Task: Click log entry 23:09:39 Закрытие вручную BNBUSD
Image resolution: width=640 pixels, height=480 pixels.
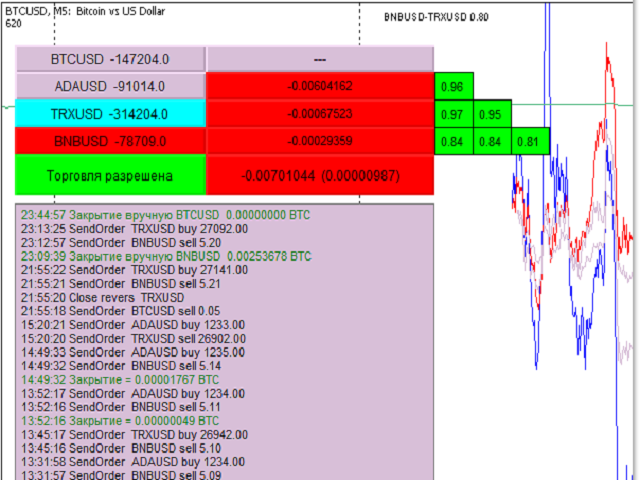Action: coord(166,256)
